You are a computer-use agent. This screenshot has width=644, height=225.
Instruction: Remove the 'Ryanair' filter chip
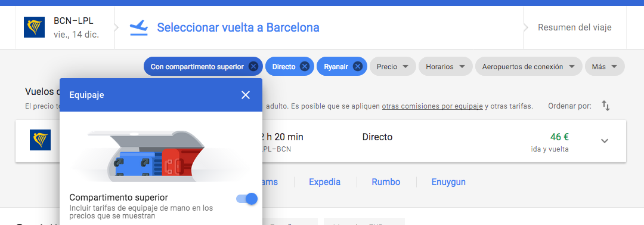358,67
